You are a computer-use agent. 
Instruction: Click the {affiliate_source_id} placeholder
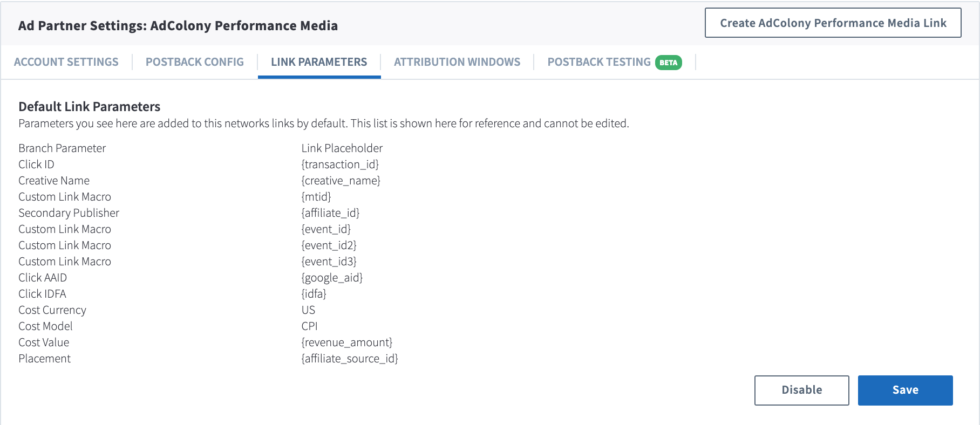pos(350,359)
